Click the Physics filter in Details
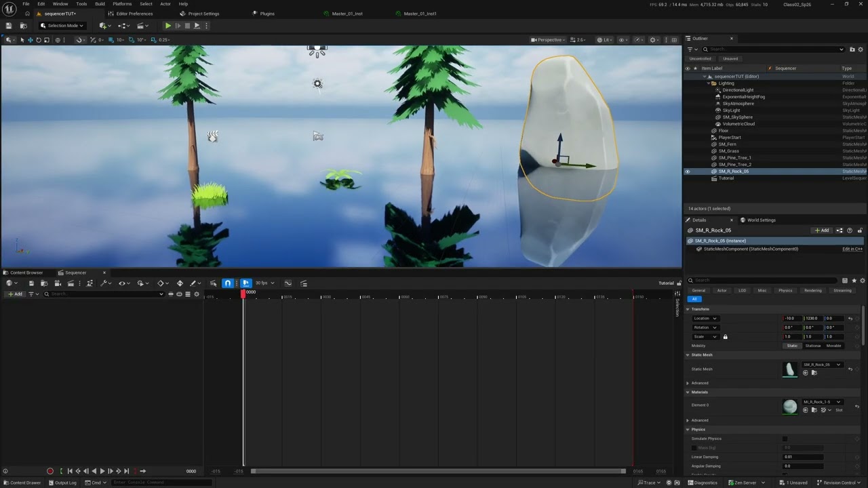Image resolution: width=868 pixels, height=488 pixels. tap(785, 291)
